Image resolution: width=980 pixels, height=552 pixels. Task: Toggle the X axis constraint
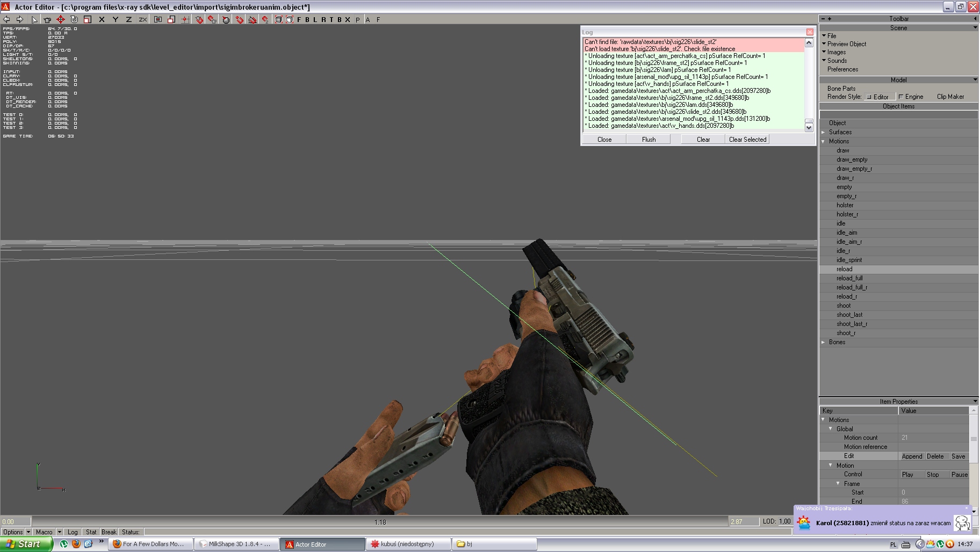pyautogui.click(x=102, y=19)
